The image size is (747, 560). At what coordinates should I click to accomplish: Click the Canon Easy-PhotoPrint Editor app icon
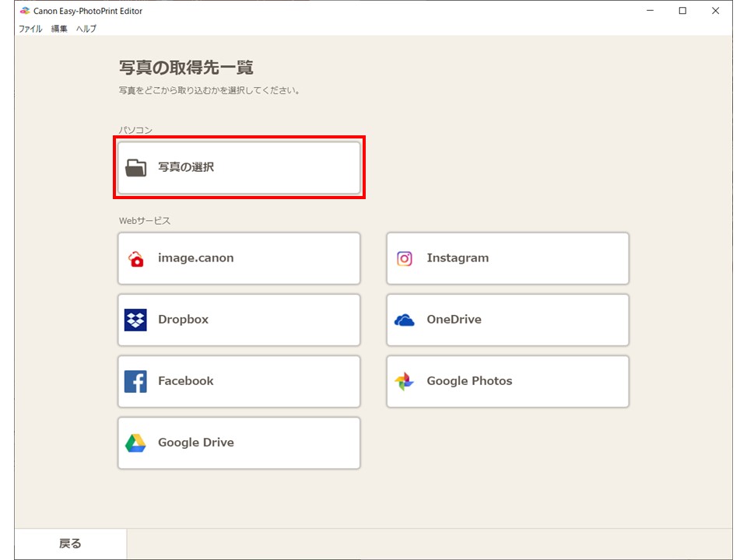coord(25,10)
